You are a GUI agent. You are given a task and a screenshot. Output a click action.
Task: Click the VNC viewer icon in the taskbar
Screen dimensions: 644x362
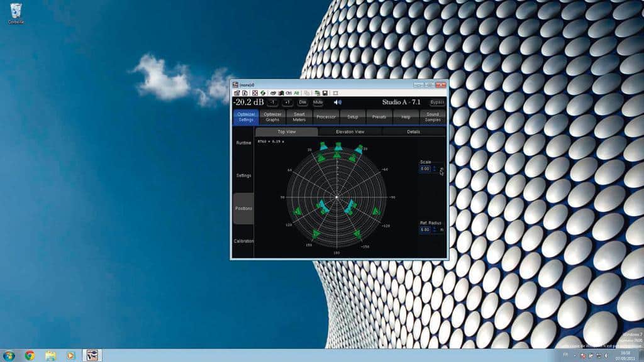tap(91, 354)
